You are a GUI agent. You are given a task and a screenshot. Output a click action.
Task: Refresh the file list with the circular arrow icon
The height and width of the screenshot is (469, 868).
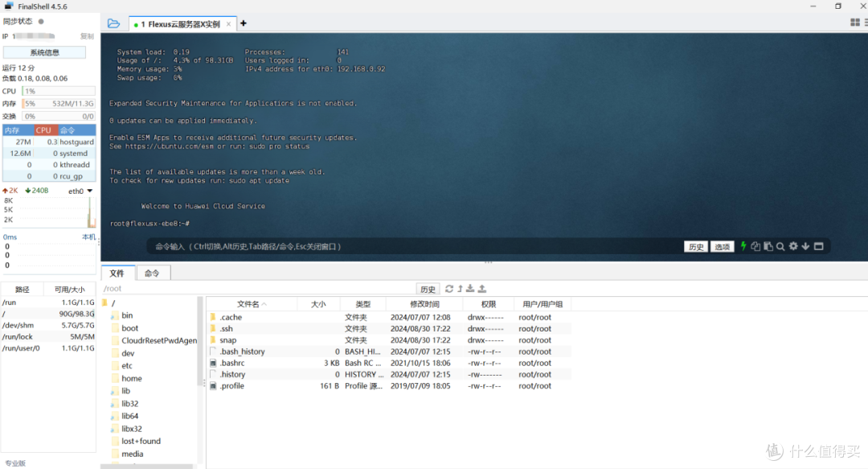pyautogui.click(x=449, y=289)
